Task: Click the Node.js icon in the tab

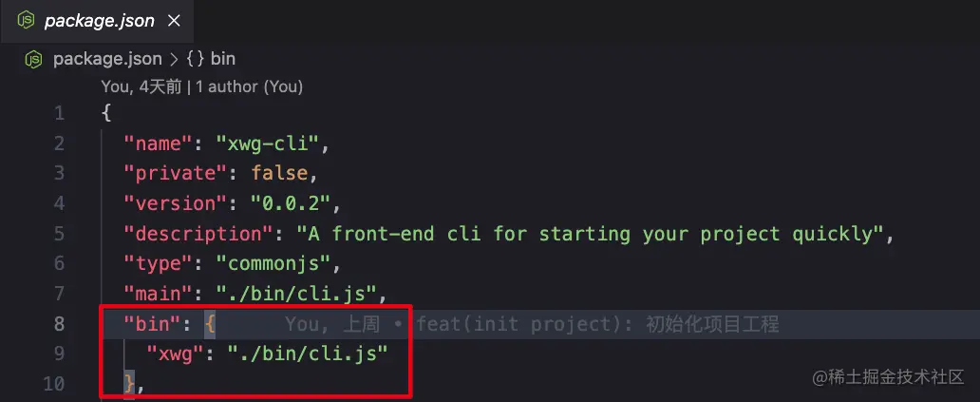Action: click(26, 21)
